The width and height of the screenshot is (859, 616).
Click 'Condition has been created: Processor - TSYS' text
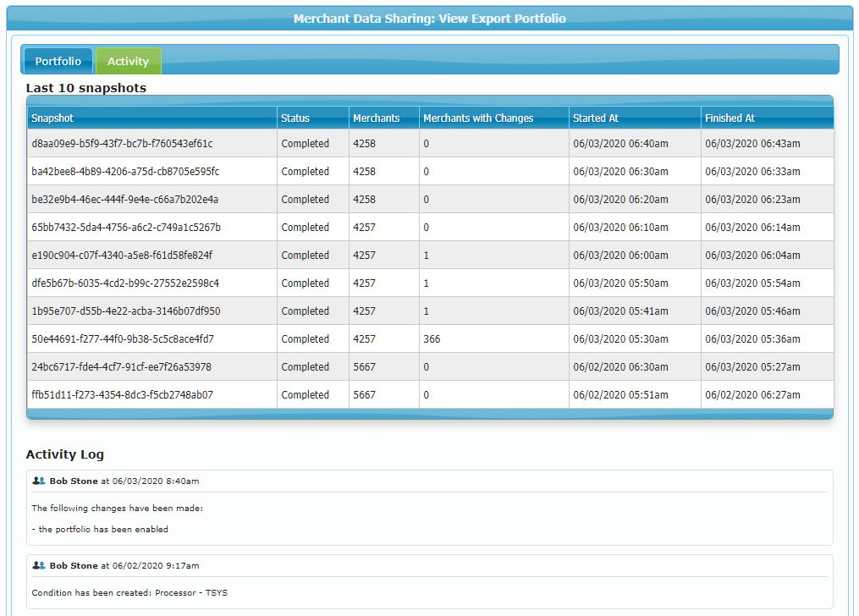click(x=129, y=593)
